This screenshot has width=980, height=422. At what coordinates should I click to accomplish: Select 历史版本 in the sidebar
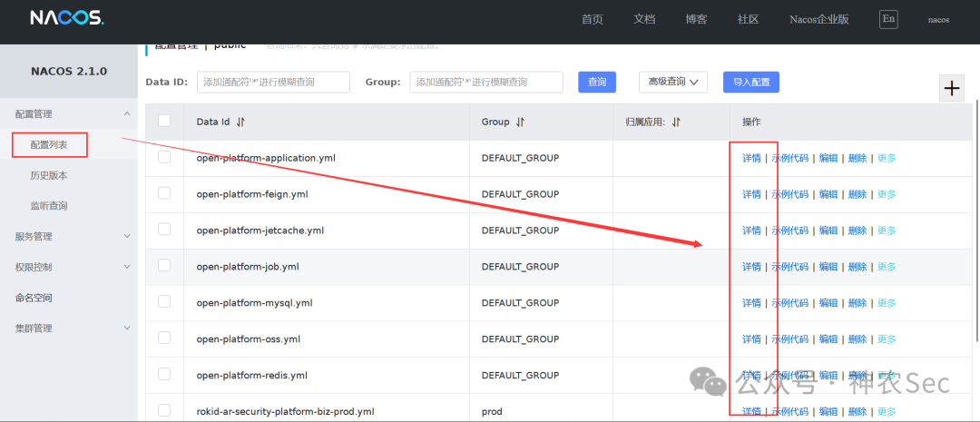coord(49,175)
